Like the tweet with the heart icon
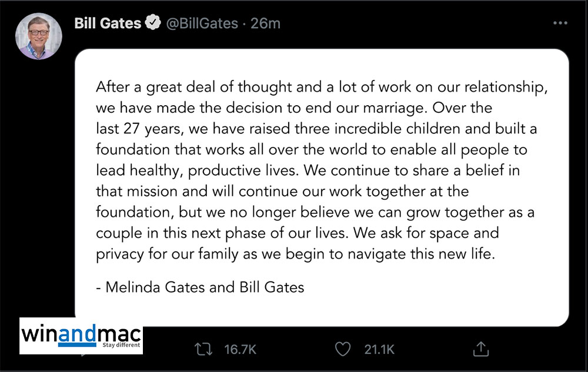Image resolution: width=588 pixels, height=372 pixels. [342, 350]
